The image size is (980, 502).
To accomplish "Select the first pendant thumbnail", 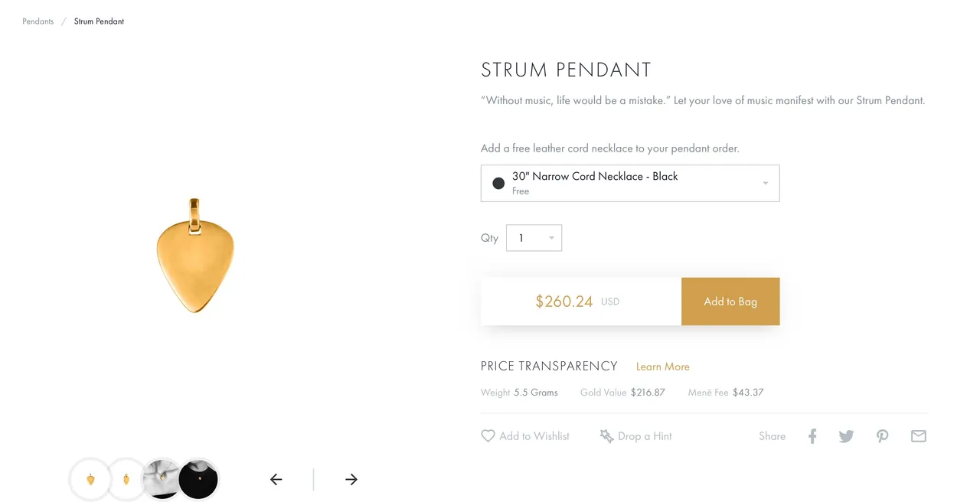I will click(x=90, y=480).
